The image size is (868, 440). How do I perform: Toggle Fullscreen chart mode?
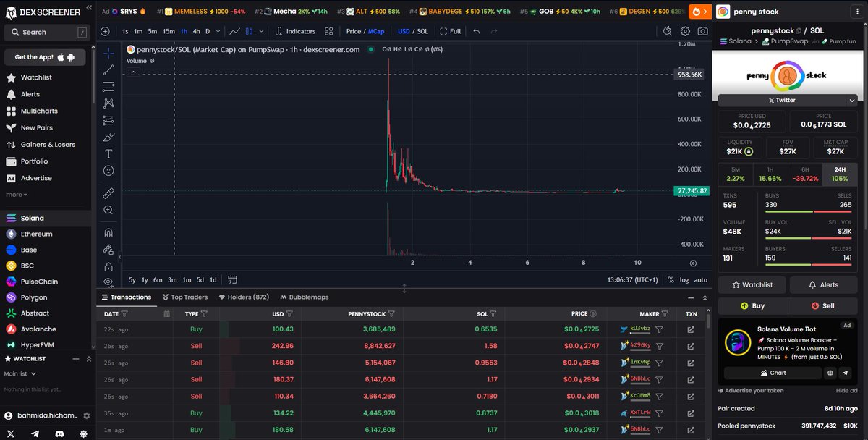point(450,31)
